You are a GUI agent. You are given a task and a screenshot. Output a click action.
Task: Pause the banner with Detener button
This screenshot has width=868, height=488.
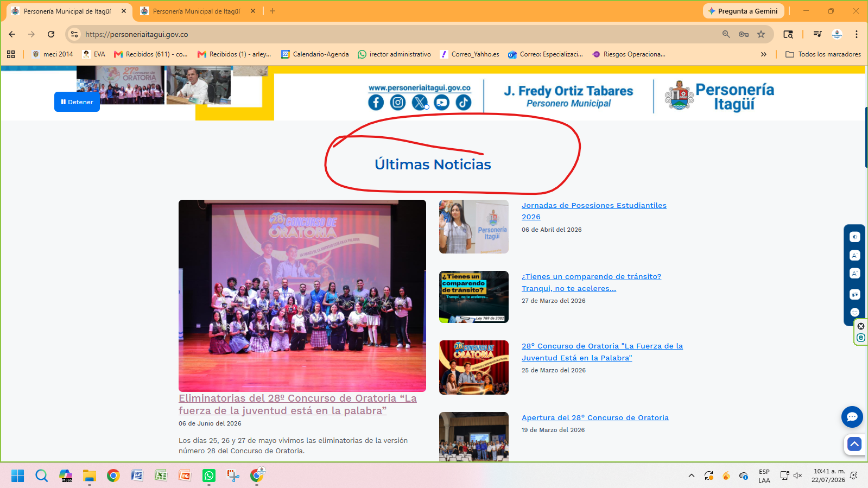point(77,102)
